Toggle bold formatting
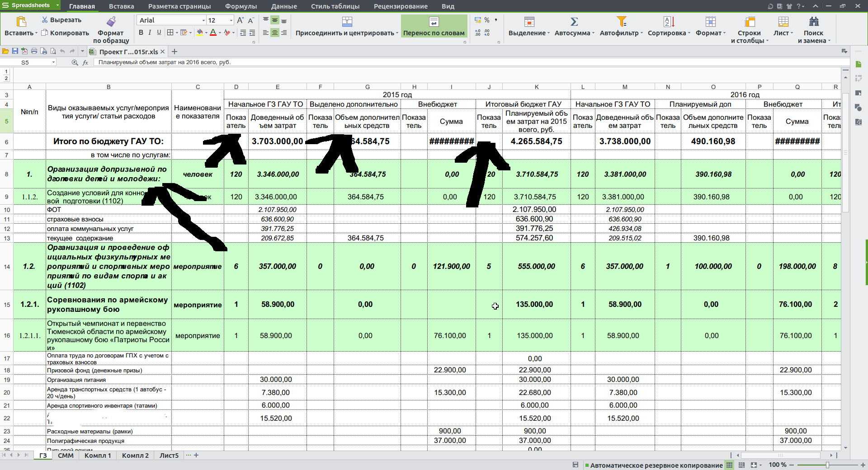Screen dimensions: 868x470 click(x=141, y=33)
